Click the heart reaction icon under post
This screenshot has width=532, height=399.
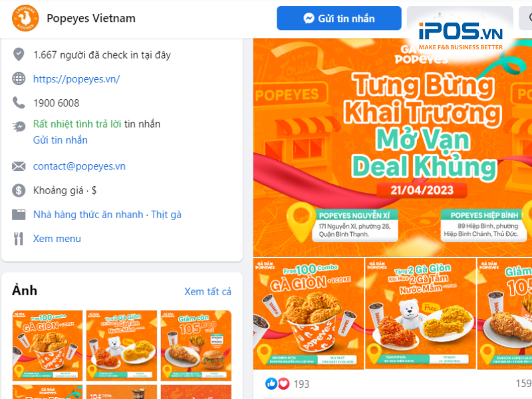pyautogui.click(x=284, y=384)
